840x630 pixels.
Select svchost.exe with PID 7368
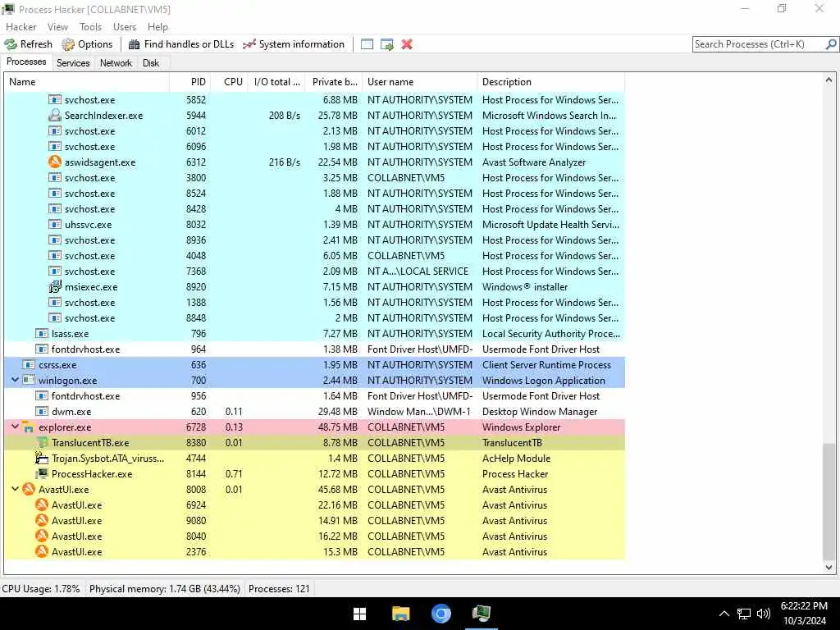314,271
